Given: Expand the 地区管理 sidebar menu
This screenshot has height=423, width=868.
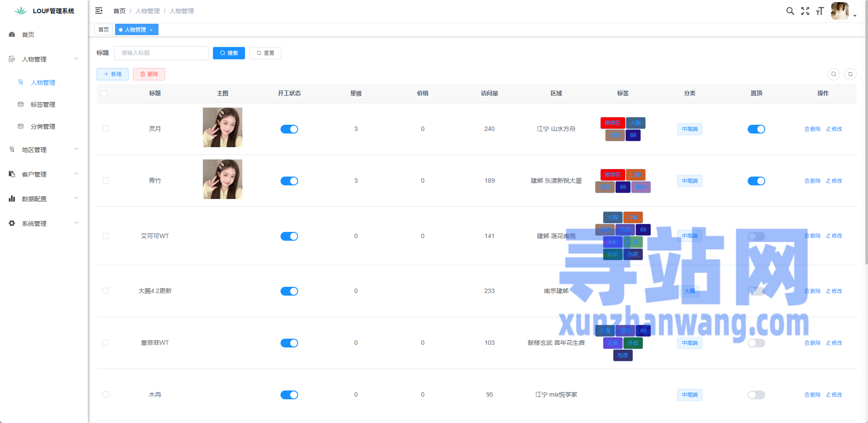Looking at the screenshot, I should 44,150.
